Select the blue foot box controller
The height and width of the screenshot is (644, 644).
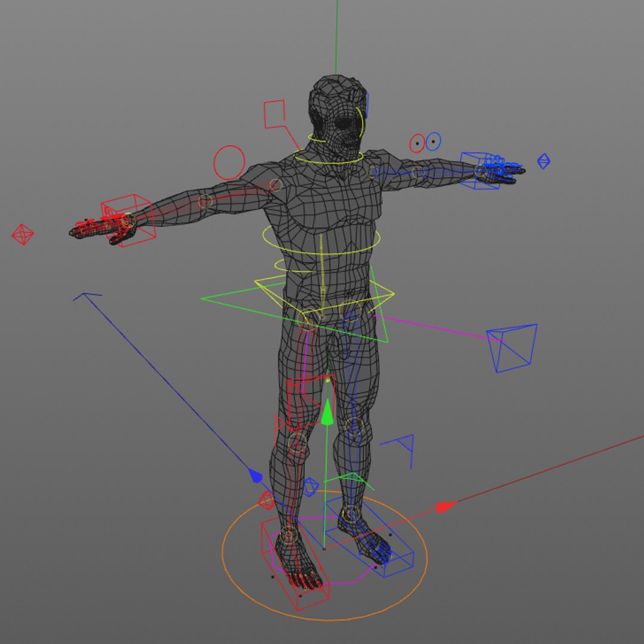(x=369, y=537)
